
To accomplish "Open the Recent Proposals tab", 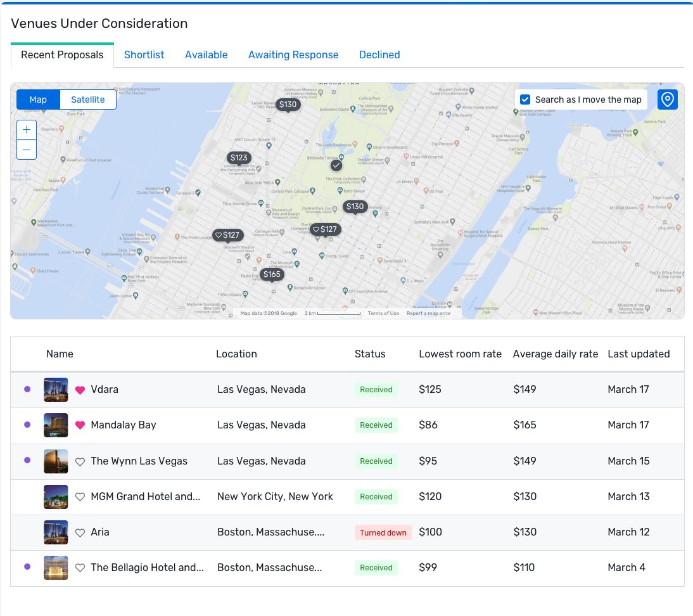I will 62,55.
